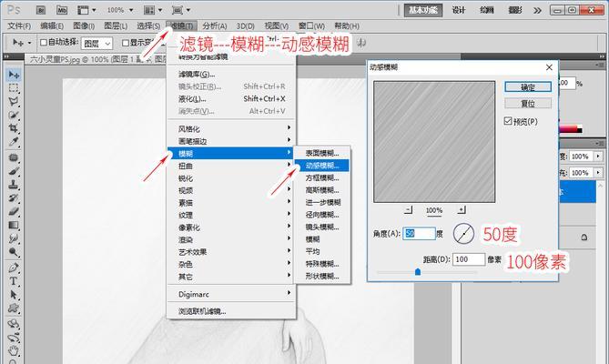The height and width of the screenshot is (364, 609).
Task: Enable the 自动选择 checkbox
Action: [44, 42]
